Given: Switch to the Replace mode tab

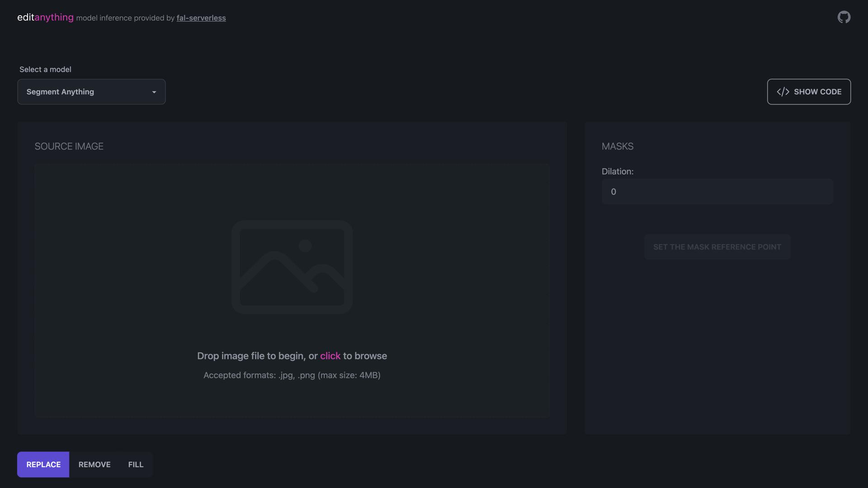Looking at the screenshot, I should pos(43,465).
